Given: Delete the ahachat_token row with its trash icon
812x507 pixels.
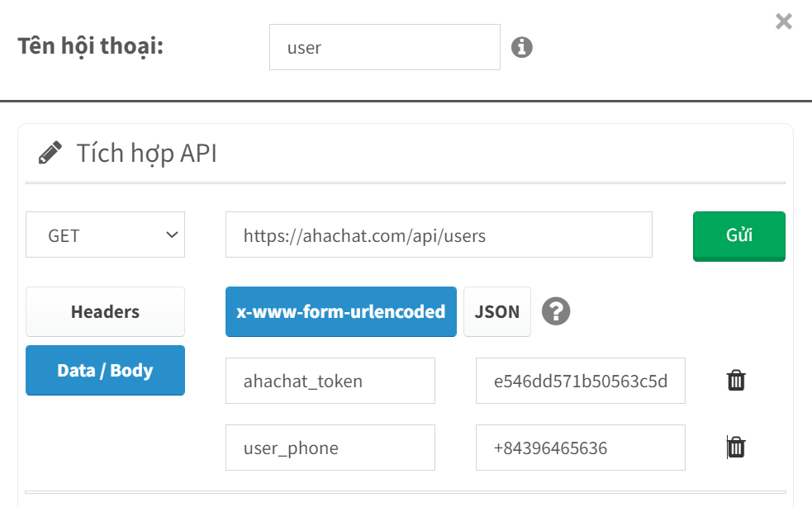Looking at the screenshot, I should pyautogui.click(x=736, y=380).
